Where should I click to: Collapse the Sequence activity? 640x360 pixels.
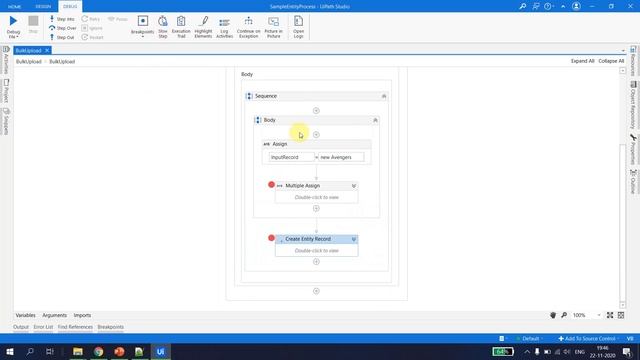click(384, 96)
